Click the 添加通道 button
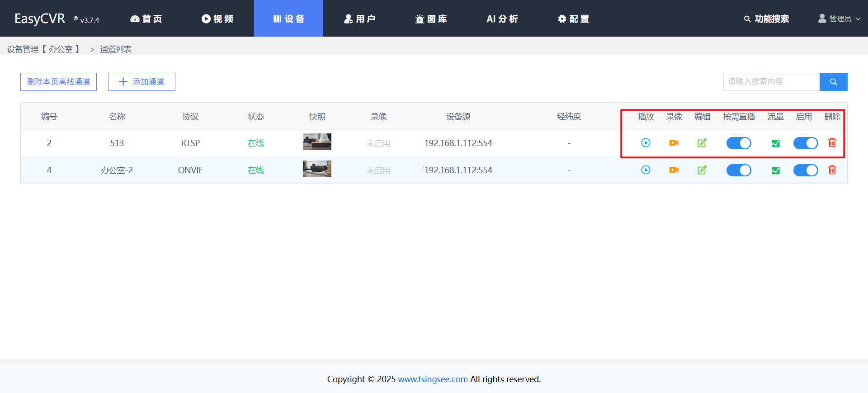Image resolution: width=868 pixels, height=393 pixels. point(142,82)
